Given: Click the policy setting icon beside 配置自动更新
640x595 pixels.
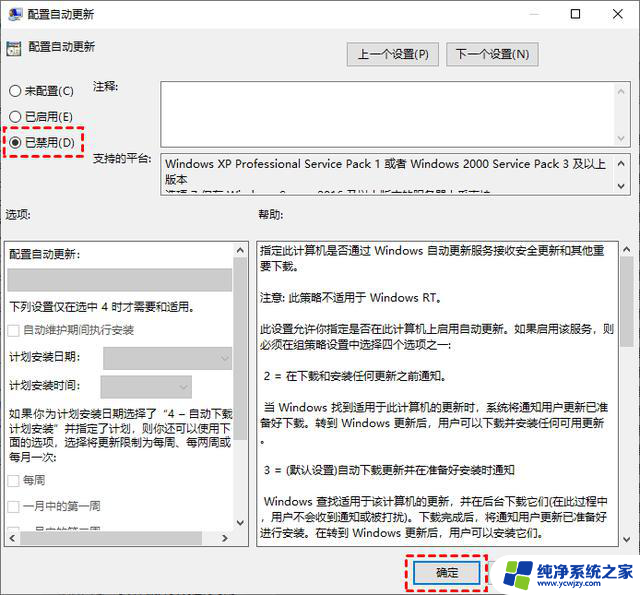Looking at the screenshot, I should tap(13, 49).
